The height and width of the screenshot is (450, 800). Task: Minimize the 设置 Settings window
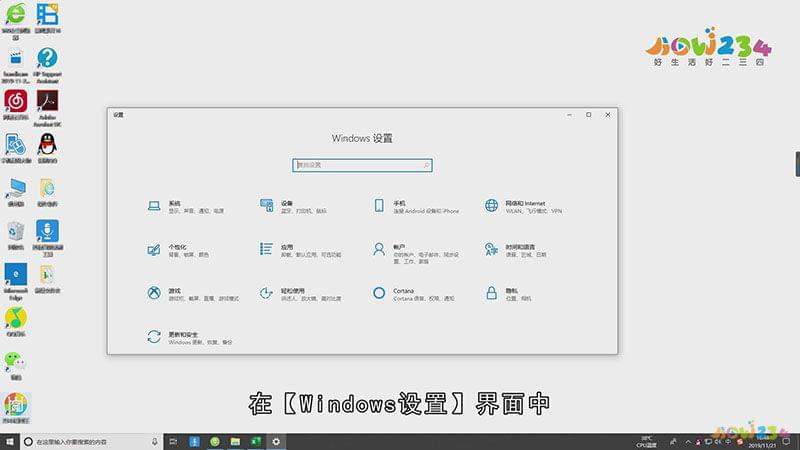tap(569, 115)
